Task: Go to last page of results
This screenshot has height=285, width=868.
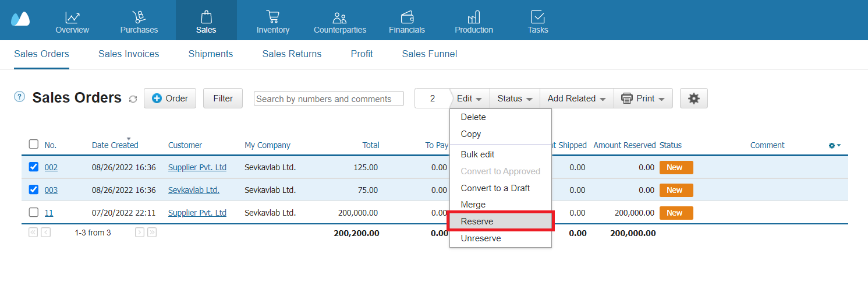Action: pos(152,233)
